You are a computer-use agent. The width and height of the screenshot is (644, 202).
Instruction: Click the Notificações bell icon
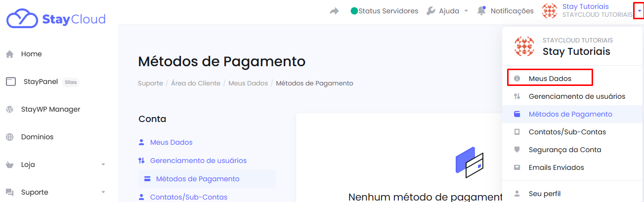click(x=481, y=10)
